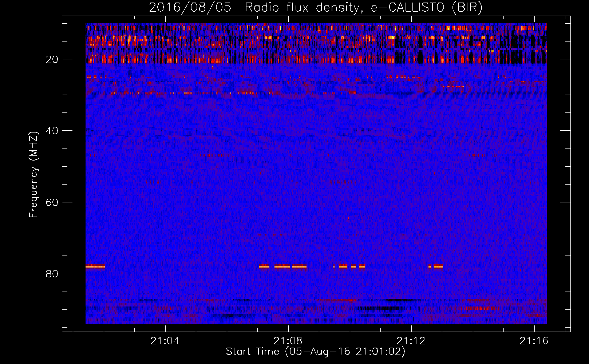Click the 21:08 time tick label
The image size is (589, 364).
pos(288,341)
